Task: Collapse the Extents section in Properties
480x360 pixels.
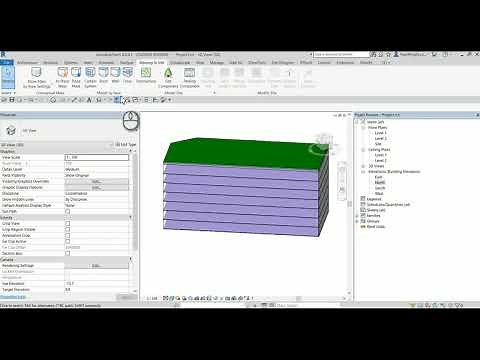Action: click(x=130, y=217)
